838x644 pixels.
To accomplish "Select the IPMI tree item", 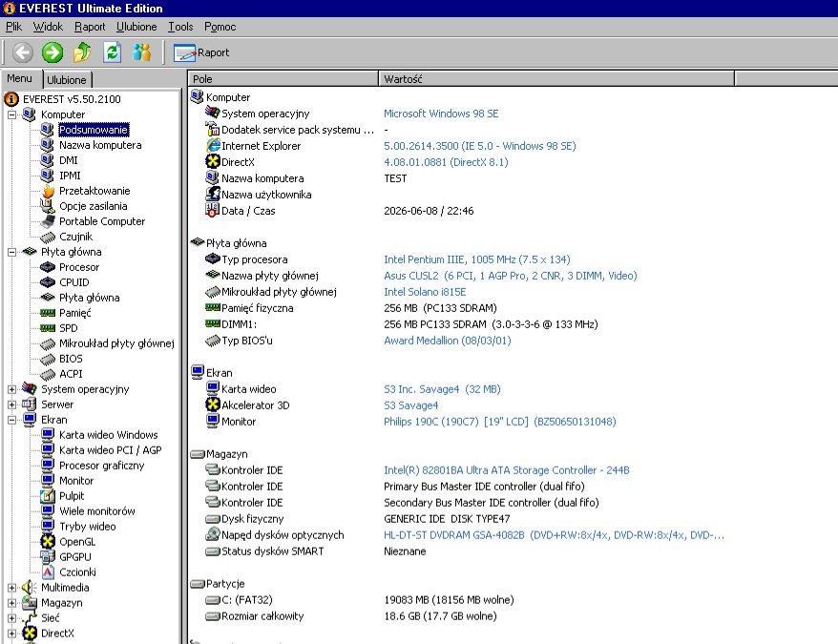I will [70, 176].
